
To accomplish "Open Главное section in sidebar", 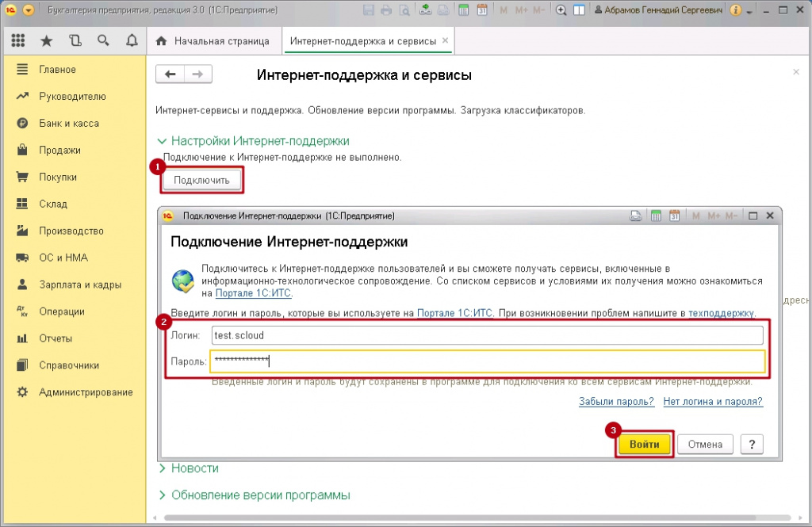I will coord(57,70).
